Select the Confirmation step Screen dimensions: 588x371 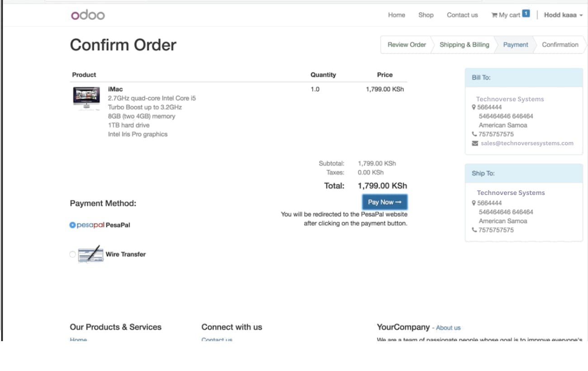coord(560,45)
